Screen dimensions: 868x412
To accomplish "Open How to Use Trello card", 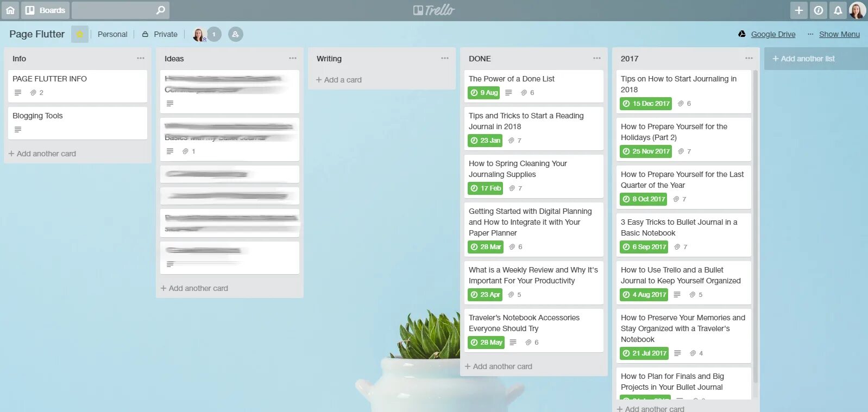I will (x=684, y=282).
